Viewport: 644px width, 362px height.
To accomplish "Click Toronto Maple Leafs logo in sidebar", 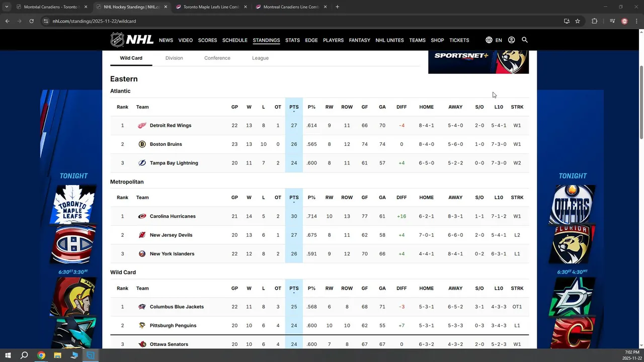I will pyautogui.click(x=74, y=204).
